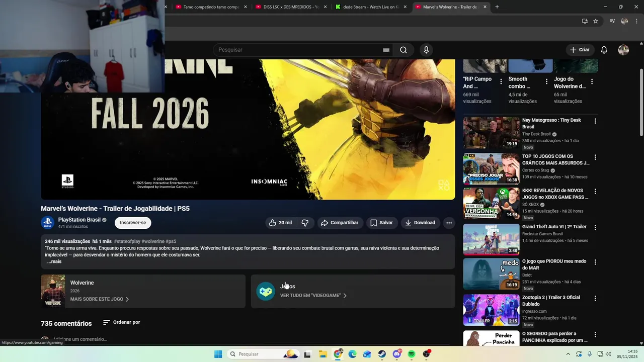Click the TOP 10 JOGOS video title
The image size is (644, 362).
point(555,160)
